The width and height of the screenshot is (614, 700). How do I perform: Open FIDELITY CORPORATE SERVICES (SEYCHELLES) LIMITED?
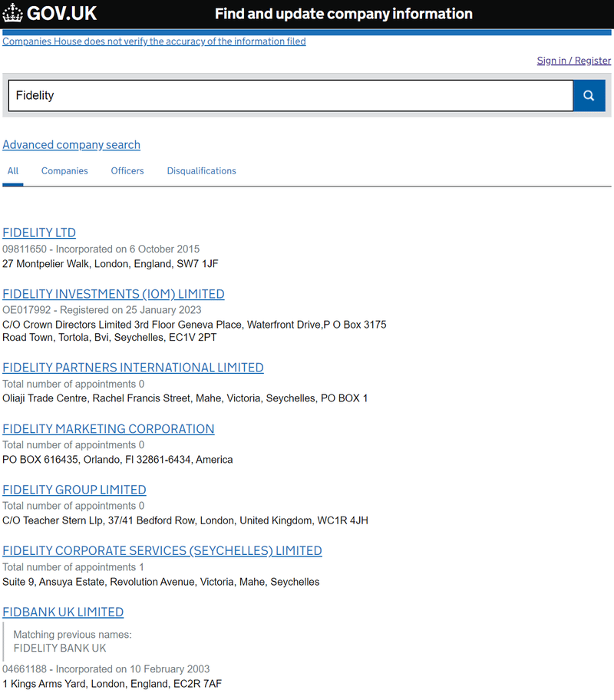tap(162, 551)
